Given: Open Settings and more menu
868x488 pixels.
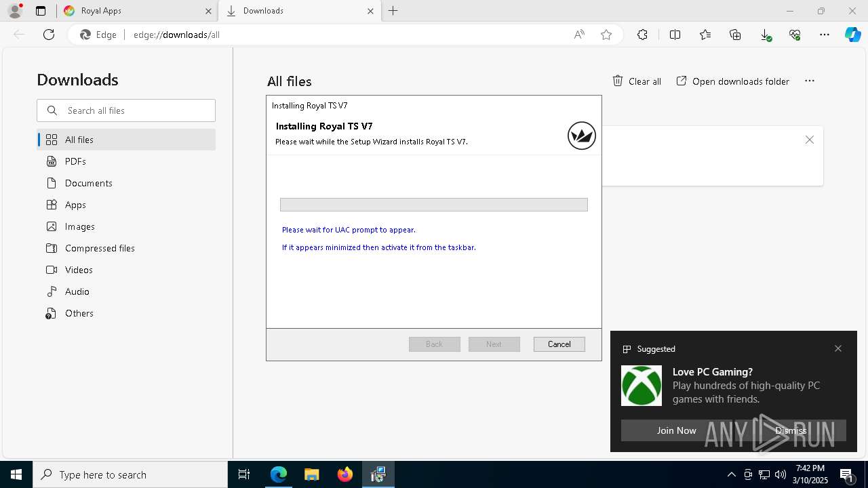Looking at the screenshot, I should [825, 35].
